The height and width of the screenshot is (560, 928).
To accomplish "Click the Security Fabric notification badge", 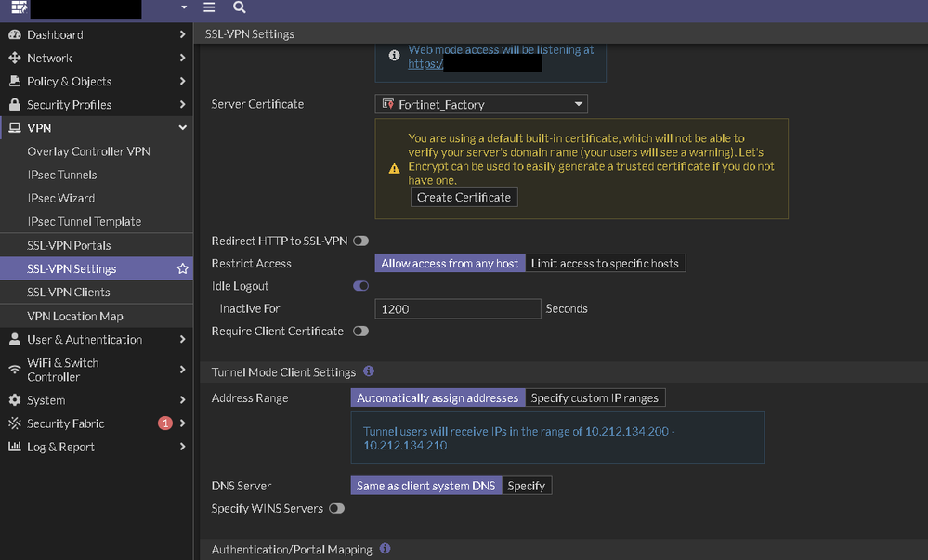I will (165, 423).
